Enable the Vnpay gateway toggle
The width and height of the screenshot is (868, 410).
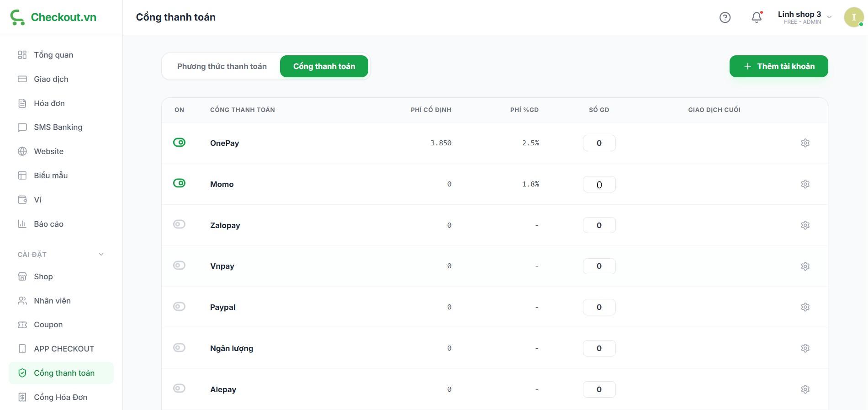point(179,266)
